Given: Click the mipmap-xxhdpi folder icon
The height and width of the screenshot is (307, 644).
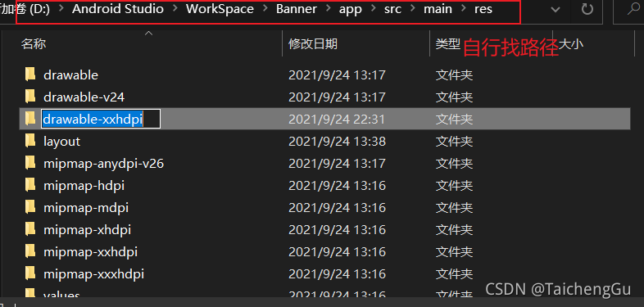Looking at the screenshot, I should [x=30, y=251].
